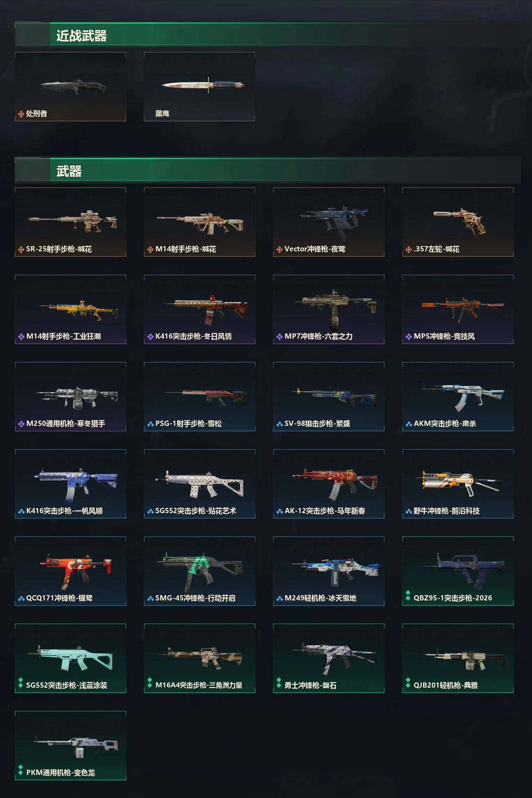Select the 黑鹰 knife card

tap(199, 87)
